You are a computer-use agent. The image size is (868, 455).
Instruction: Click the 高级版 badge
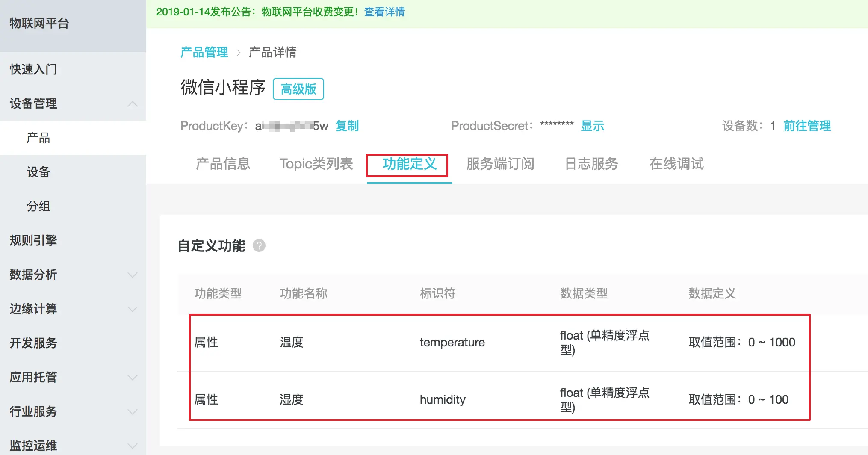coord(298,89)
